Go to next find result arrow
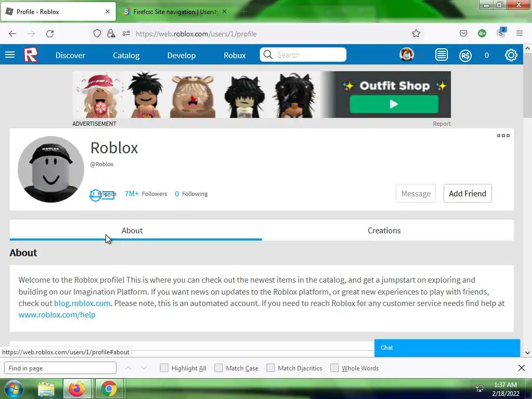Viewport: 532px width, 399px height. point(143,368)
